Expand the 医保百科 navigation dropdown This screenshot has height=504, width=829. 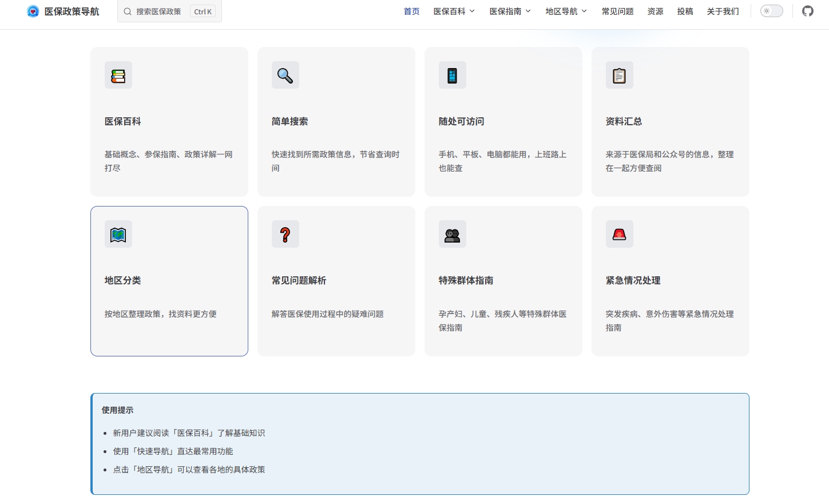(x=454, y=11)
